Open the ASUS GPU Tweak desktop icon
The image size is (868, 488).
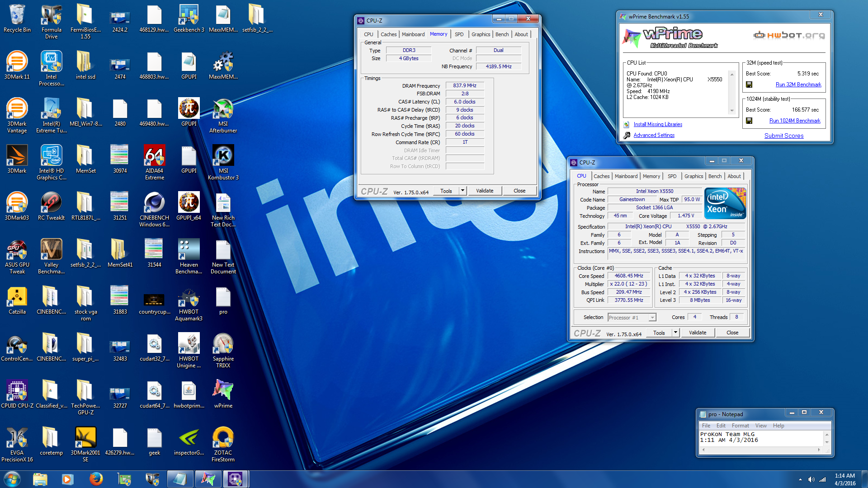(17, 257)
